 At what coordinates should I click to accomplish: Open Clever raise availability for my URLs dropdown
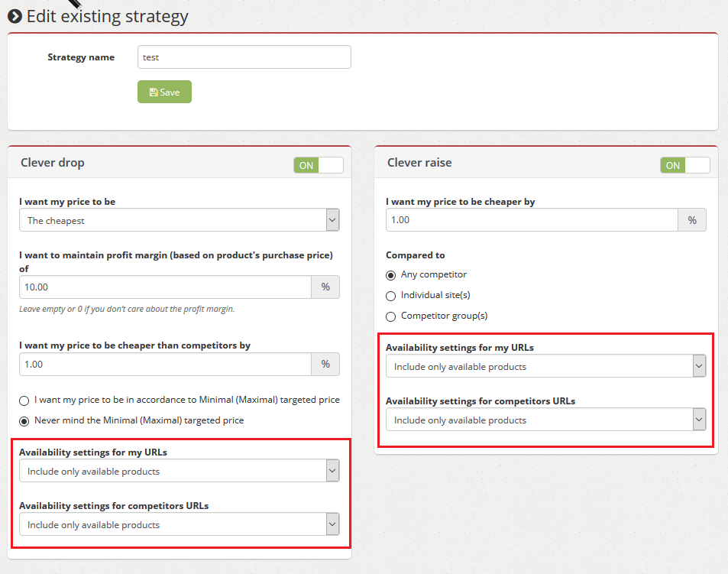pos(546,366)
